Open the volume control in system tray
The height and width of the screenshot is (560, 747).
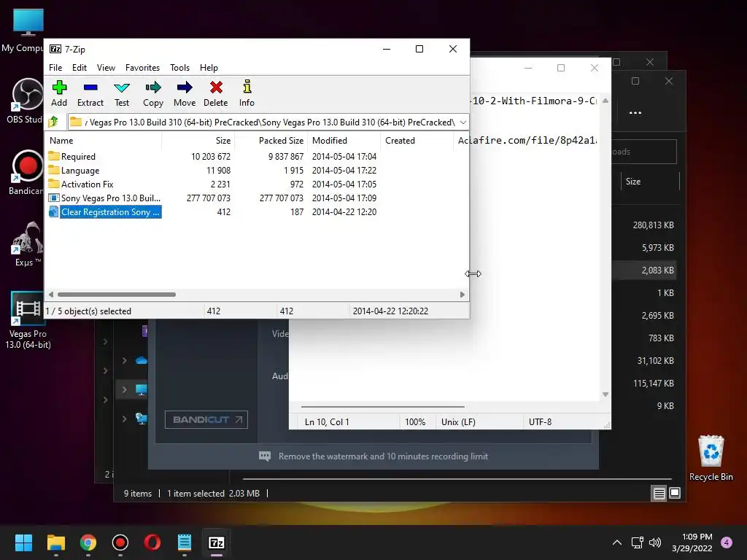(x=655, y=542)
